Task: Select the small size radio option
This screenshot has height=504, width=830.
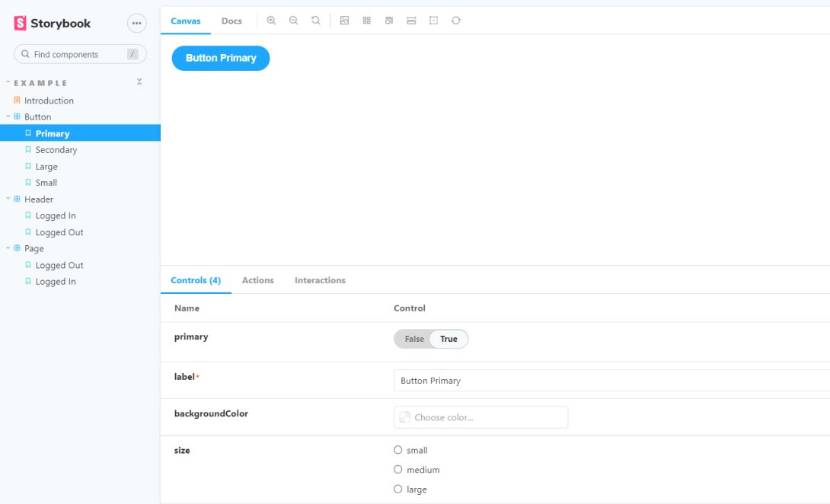Action: click(397, 450)
